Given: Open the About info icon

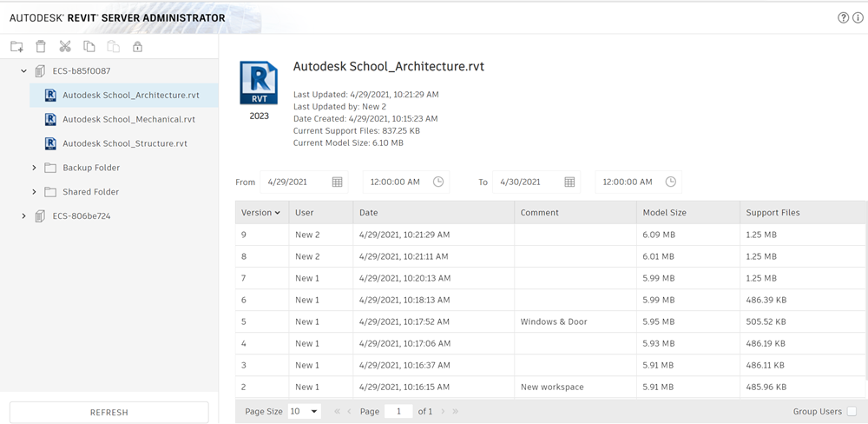Looking at the screenshot, I should (x=858, y=17).
